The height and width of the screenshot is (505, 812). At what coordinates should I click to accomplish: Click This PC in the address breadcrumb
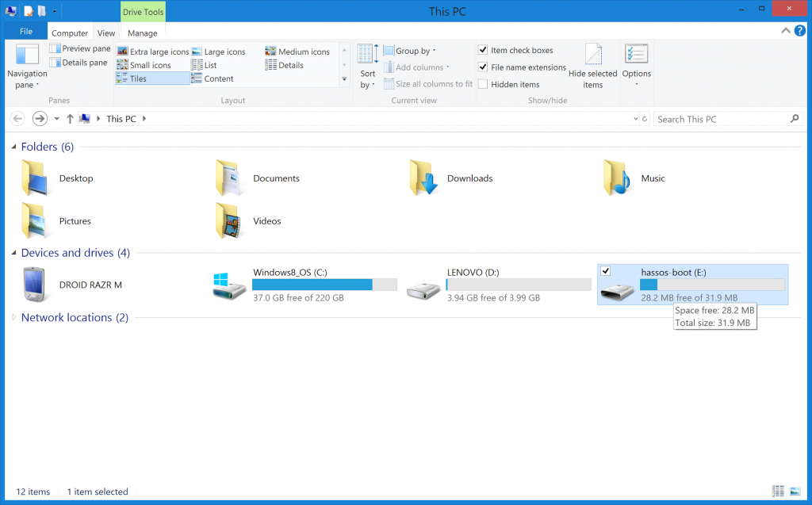click(121, 119)
